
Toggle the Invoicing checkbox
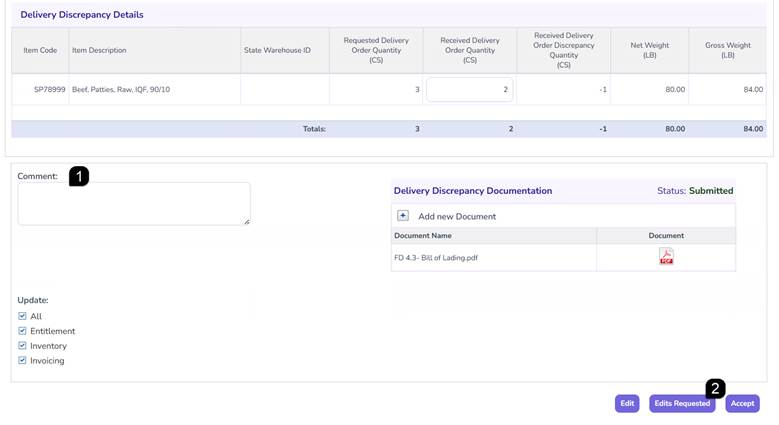[22, 360]
